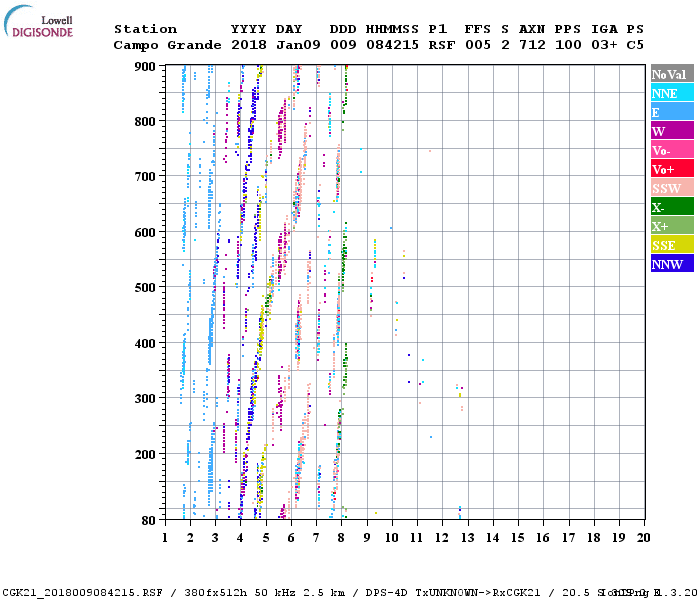Click the DDD column header
Viewport: 700px width, 600px height.
343,29
